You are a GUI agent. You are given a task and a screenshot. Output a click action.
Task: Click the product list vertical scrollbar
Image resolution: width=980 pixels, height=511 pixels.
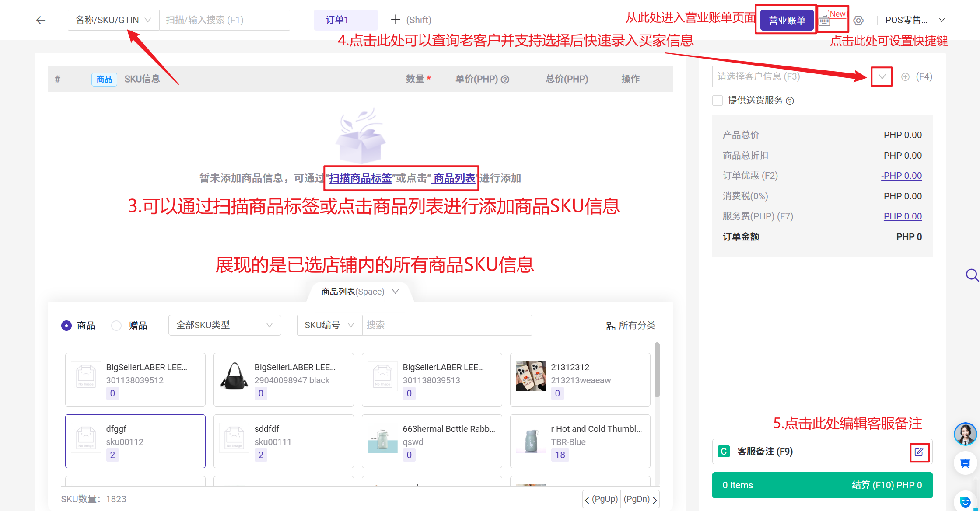point(657,370)
